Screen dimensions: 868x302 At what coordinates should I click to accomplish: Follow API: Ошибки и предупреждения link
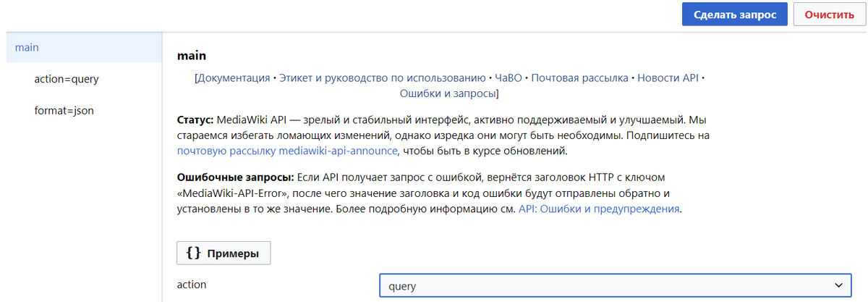click(x=599, y=209)
